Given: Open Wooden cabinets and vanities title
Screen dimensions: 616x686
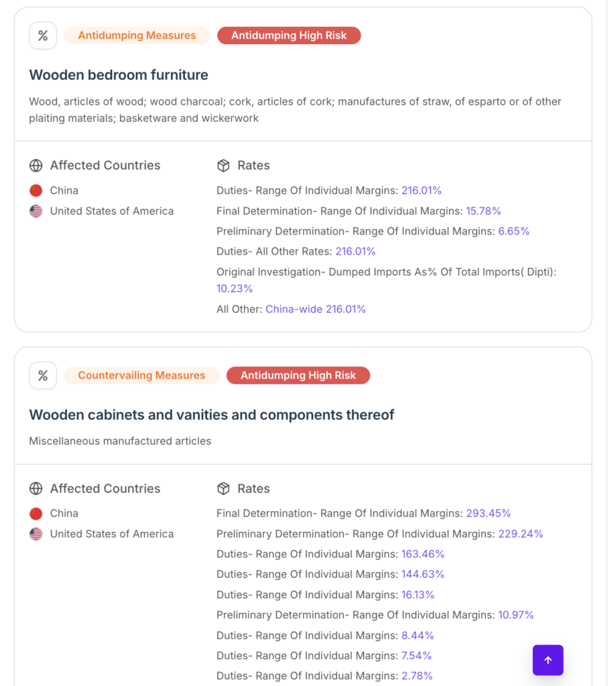Looking at the screenshot, I should pyautogui.click(x=212, y=415).
